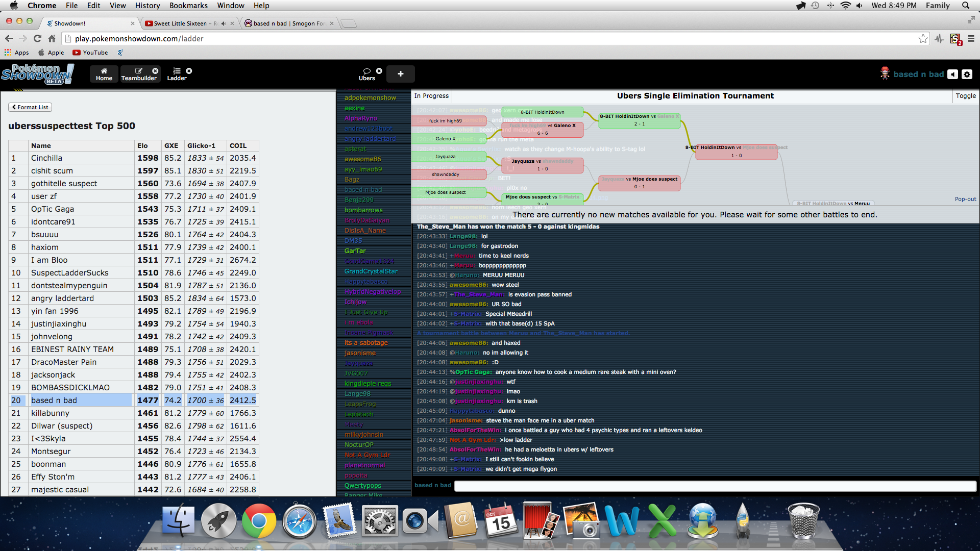Open a new Chrome tab
The image size is (980, 551).
(349, 23)
